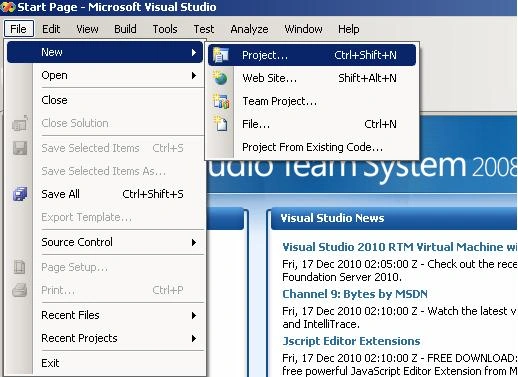Select Recent Files menu entry
The width and height of the screenshot is (518, 377).
pos(105,315)
